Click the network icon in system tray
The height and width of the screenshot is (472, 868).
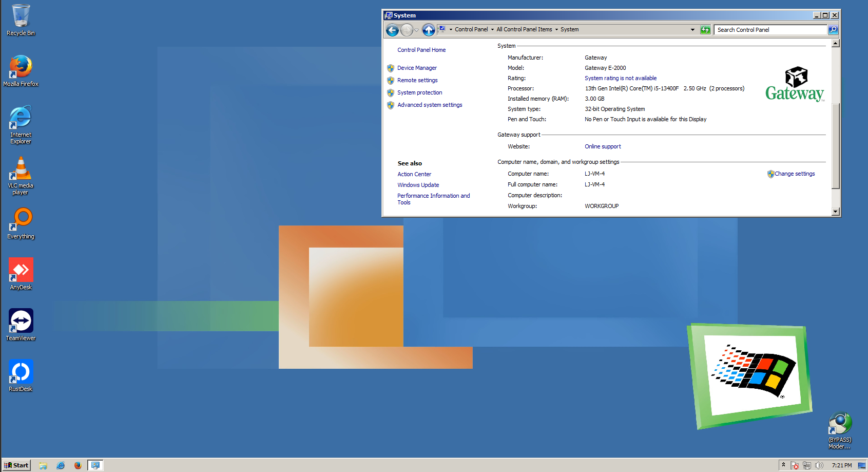click(x=806, y=465)
